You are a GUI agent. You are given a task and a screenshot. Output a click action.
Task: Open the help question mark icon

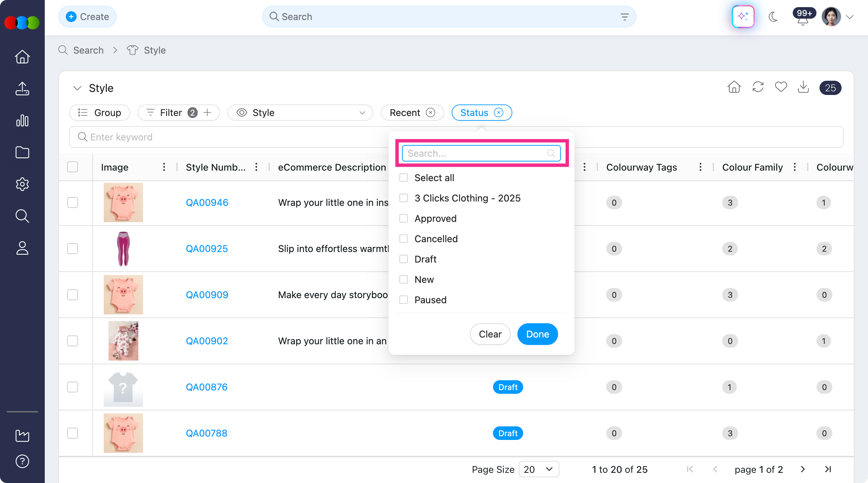coord(22,461)
